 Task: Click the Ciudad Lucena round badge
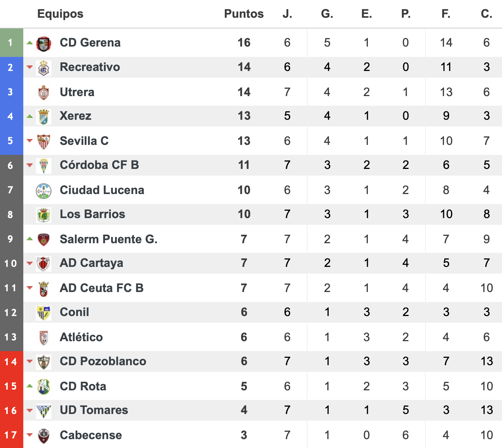44,191
